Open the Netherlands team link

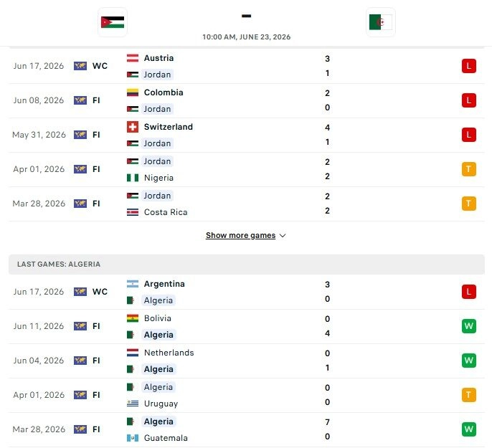(x=169, y=353)
